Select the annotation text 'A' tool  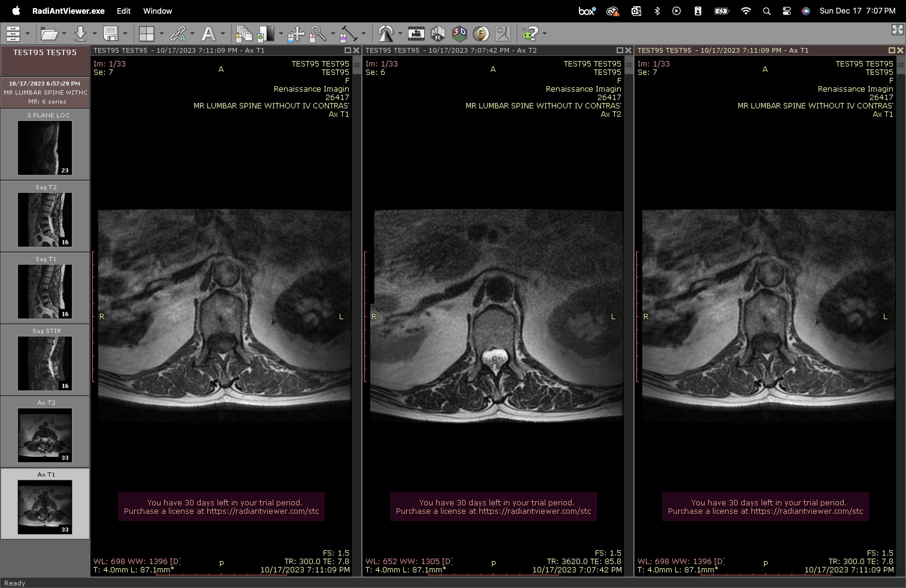click(x=208, y=34)
